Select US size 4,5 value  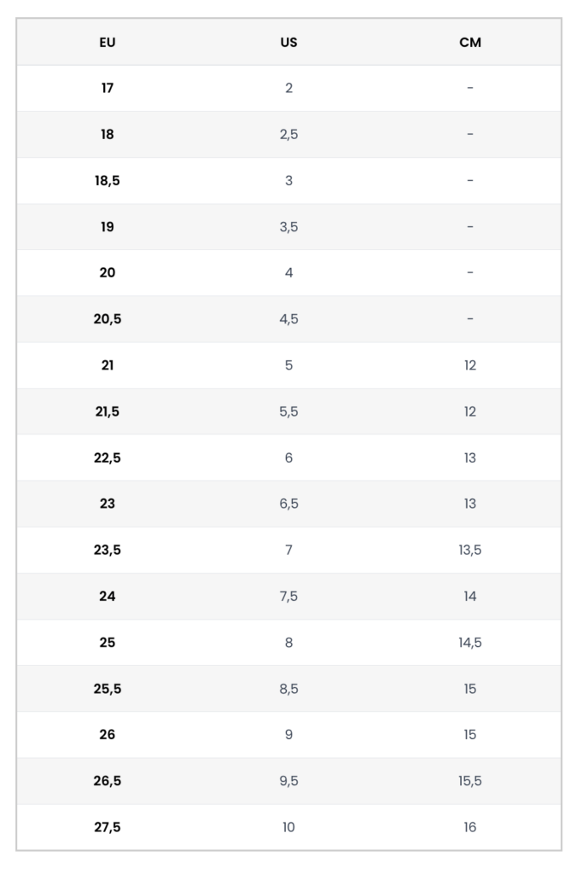tap(288, 319)
